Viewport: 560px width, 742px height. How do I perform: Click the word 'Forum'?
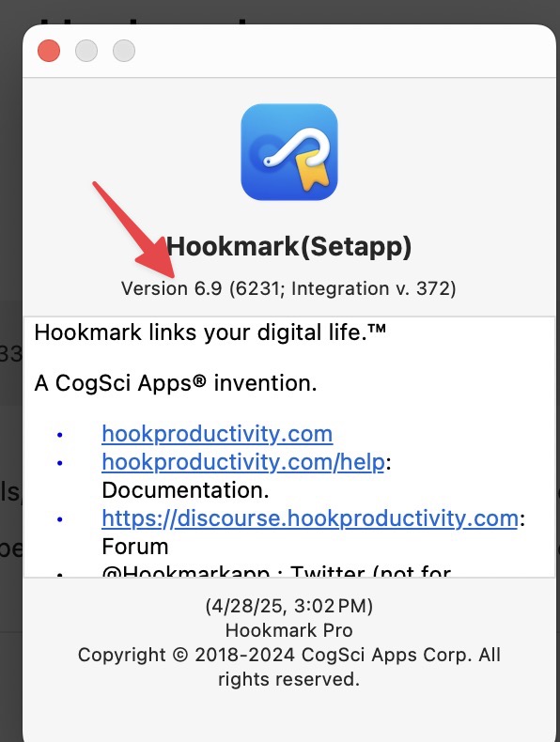point(135,547)
